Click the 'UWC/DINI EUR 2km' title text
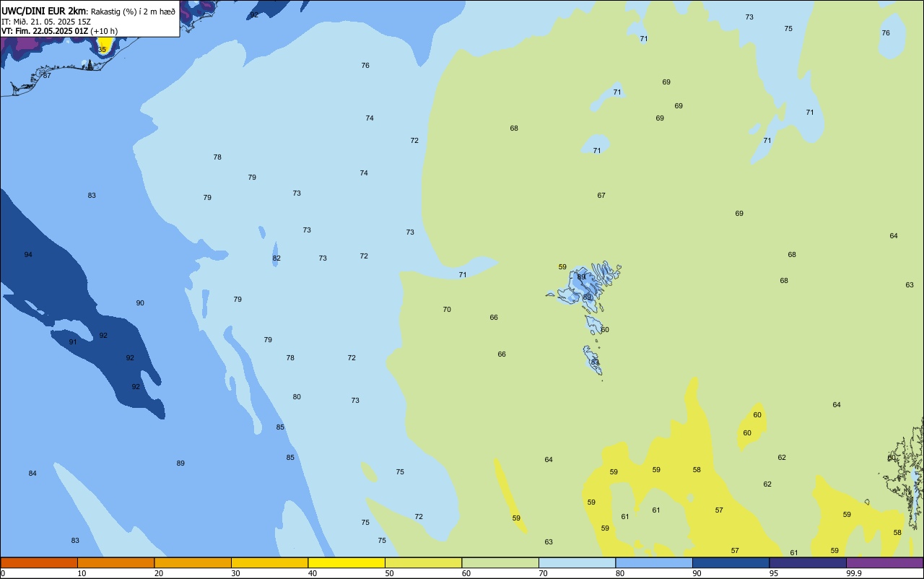Viewport: 924px width, 579px height. coord(43,11)
